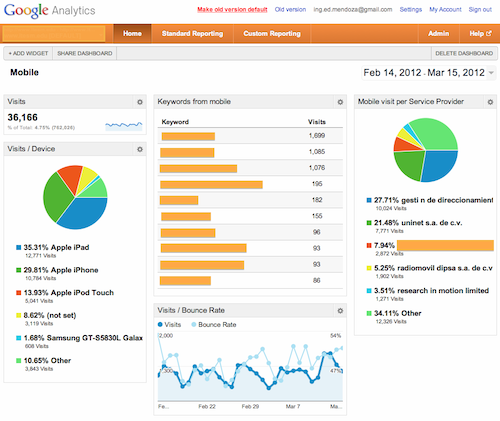The image size is (500, 421).
Task: Click Add Widget button
Action: coord(28,53)
